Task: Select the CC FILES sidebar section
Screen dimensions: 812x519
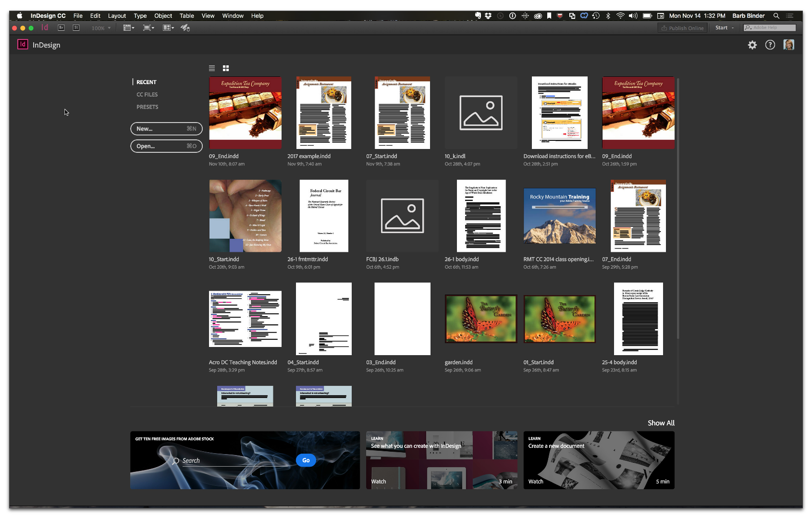Action: (x=147, y=94)
